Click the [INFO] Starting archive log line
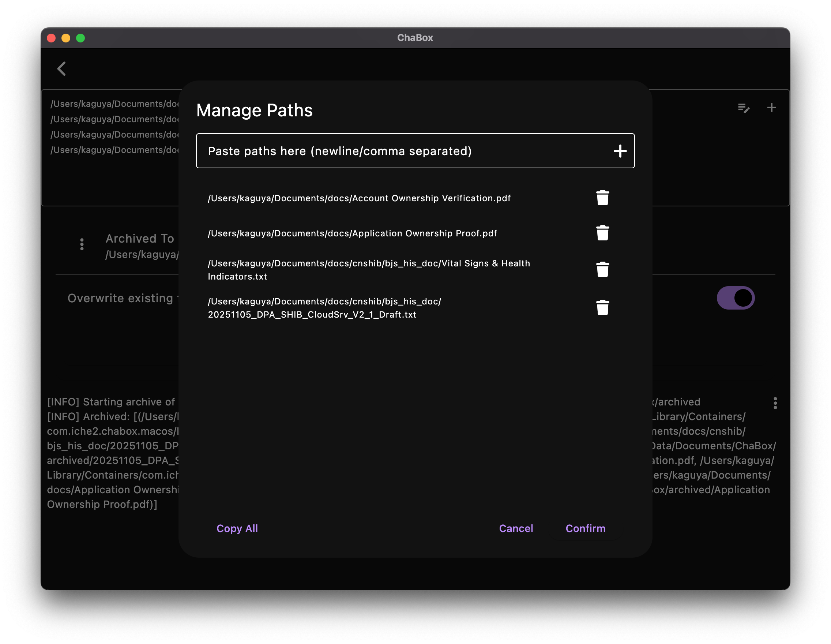This screenshot has width=831, height=644. point(111,401)
